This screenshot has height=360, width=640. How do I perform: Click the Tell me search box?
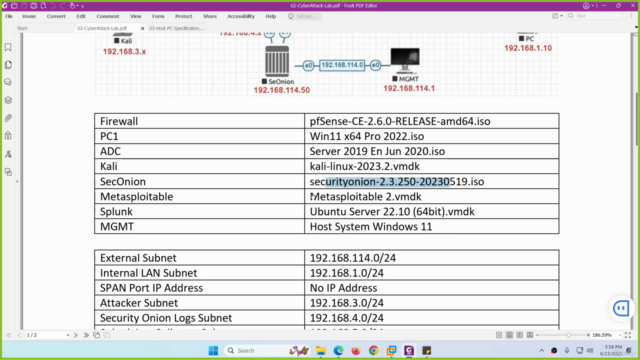[304, 16]
